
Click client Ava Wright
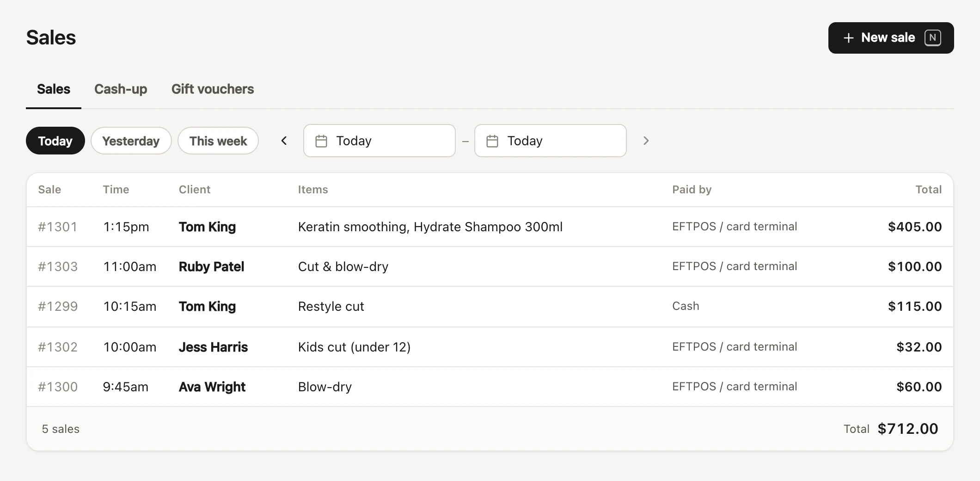point(212,387)
